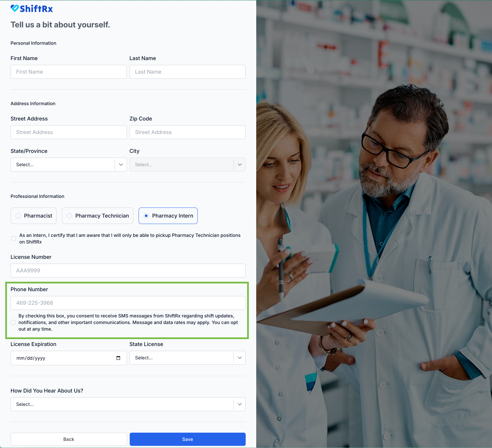Click the Back button

click(69, 439)
